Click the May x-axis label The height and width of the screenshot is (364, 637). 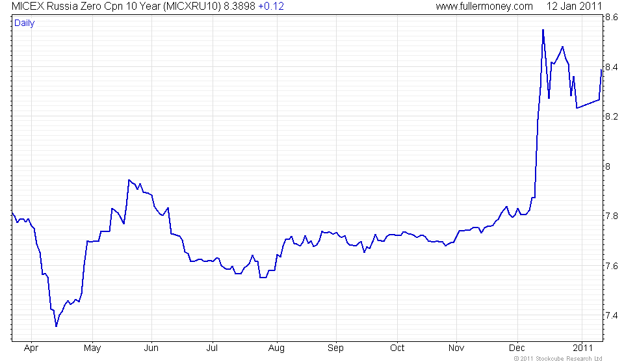point(92,348)
